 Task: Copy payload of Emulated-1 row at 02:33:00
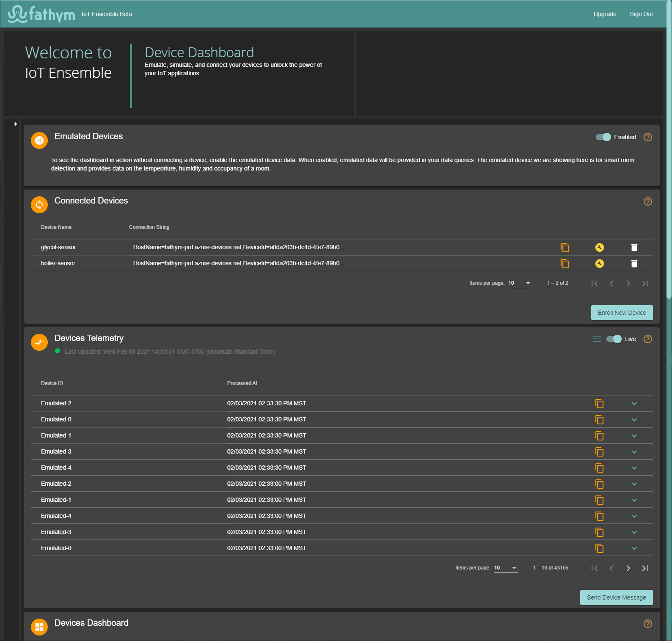pos(599,500)
